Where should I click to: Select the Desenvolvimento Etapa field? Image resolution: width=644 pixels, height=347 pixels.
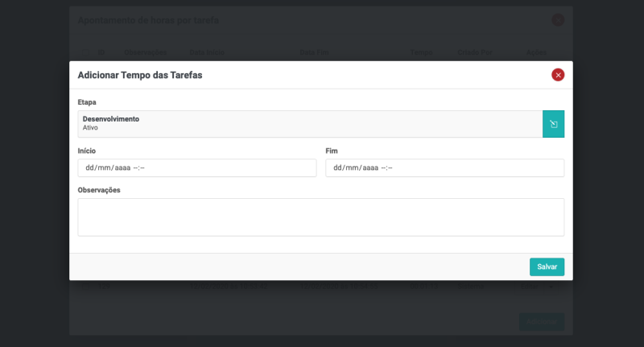tap(310, 124)
